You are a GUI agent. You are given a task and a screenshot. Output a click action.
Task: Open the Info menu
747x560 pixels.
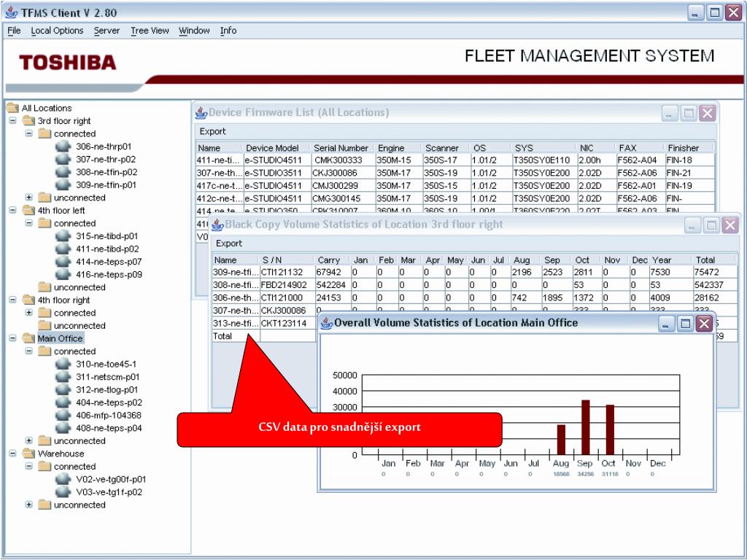[x=228, y=31]
